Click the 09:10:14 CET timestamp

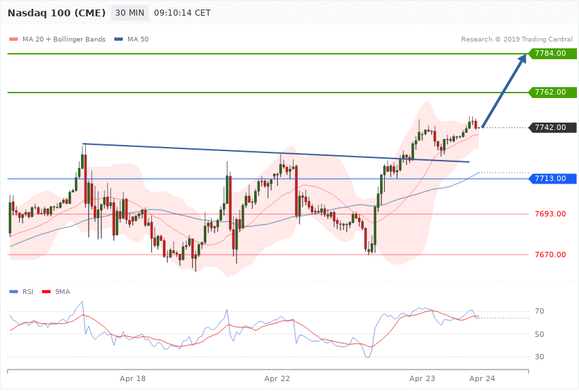tap(182, 13)
